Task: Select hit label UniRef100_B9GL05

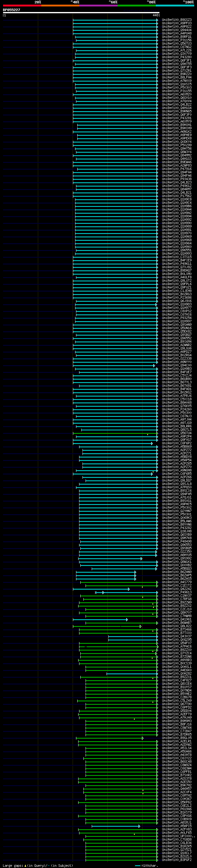Action: coord(176,738)
